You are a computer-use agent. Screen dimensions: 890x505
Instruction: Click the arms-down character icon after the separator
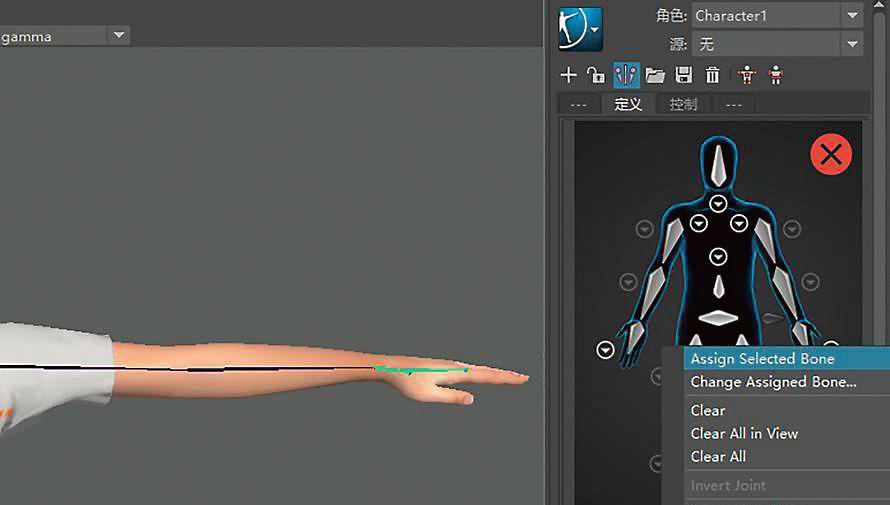pos(775,75)
